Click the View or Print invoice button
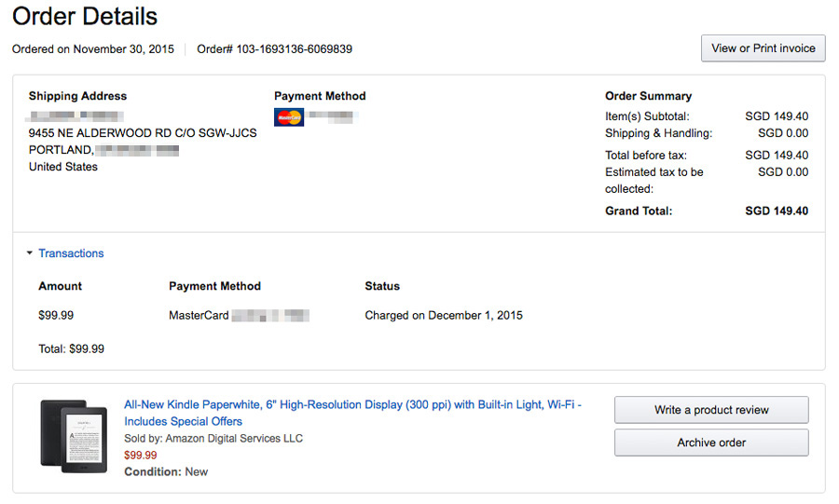The image size is (839, 504). (x=763, y=48)
